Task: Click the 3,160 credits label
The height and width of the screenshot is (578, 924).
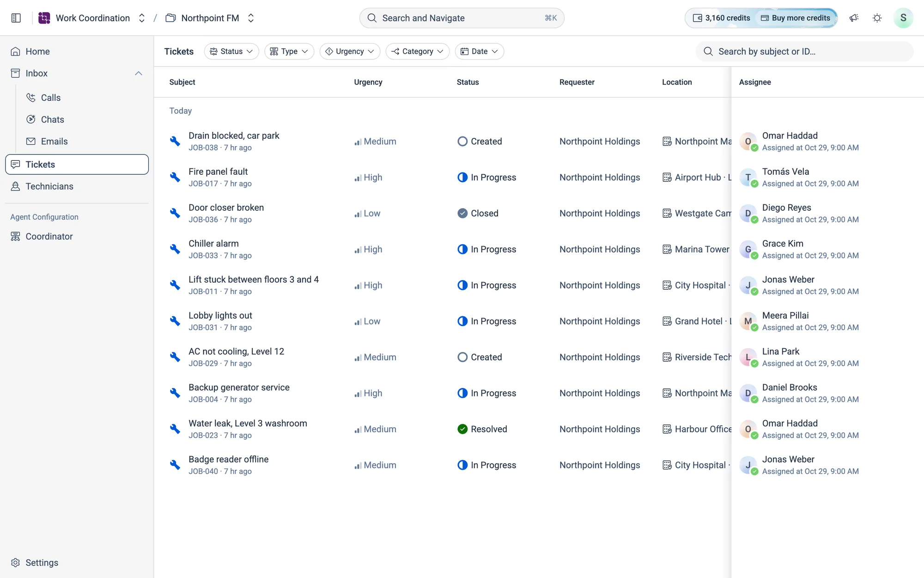Action: click(728, 18)
